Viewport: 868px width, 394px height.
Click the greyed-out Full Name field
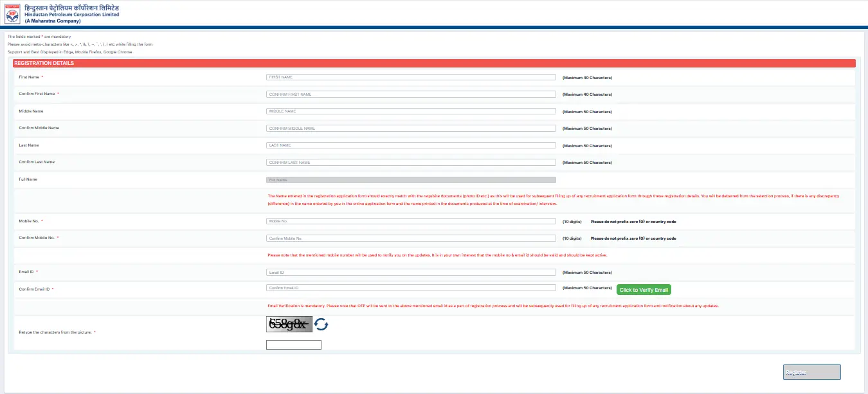(411, 180)
